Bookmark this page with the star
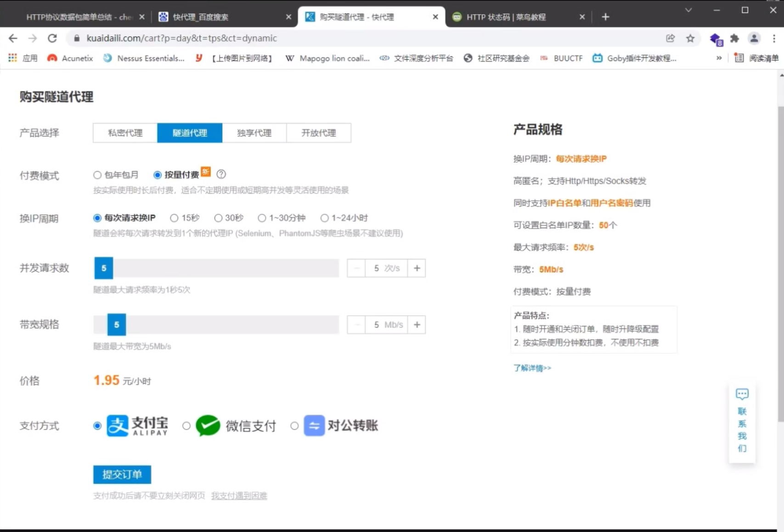The image size is (784, 532). coord(690,38)
